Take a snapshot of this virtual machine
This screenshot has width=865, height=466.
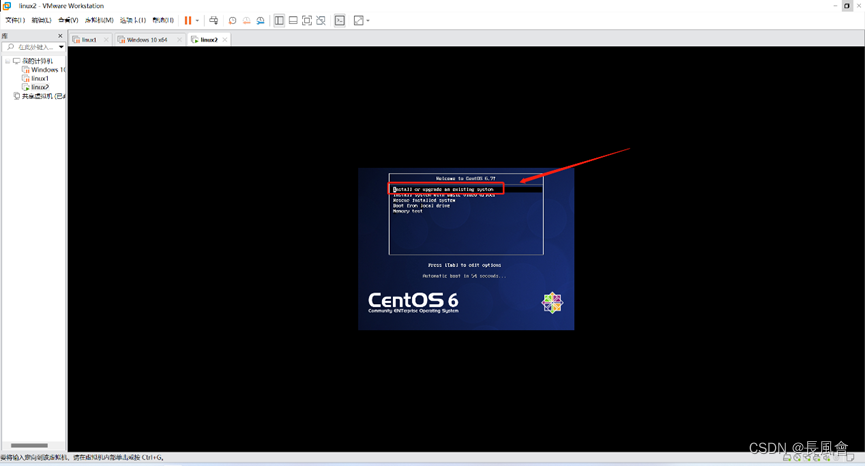pyautogui.click(x=232, y=20)
